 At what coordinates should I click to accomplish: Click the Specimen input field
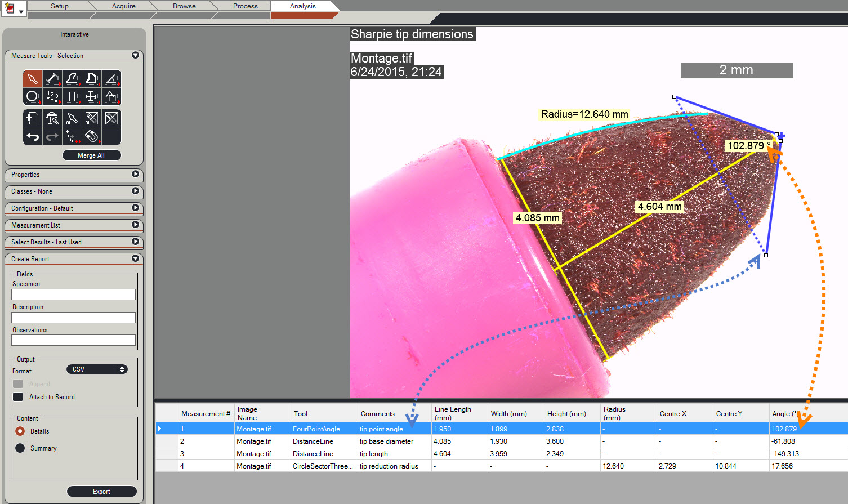[74, 295]
